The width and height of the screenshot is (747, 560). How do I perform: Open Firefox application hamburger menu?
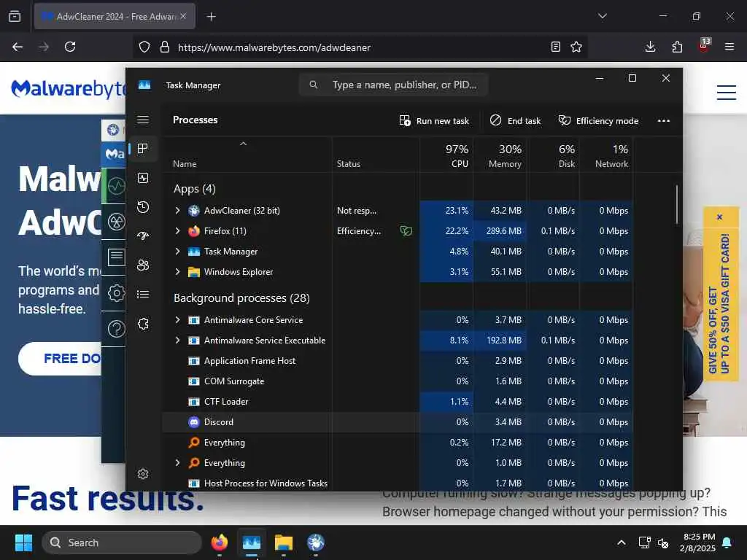pyautogui.click(x=729, y=47)
